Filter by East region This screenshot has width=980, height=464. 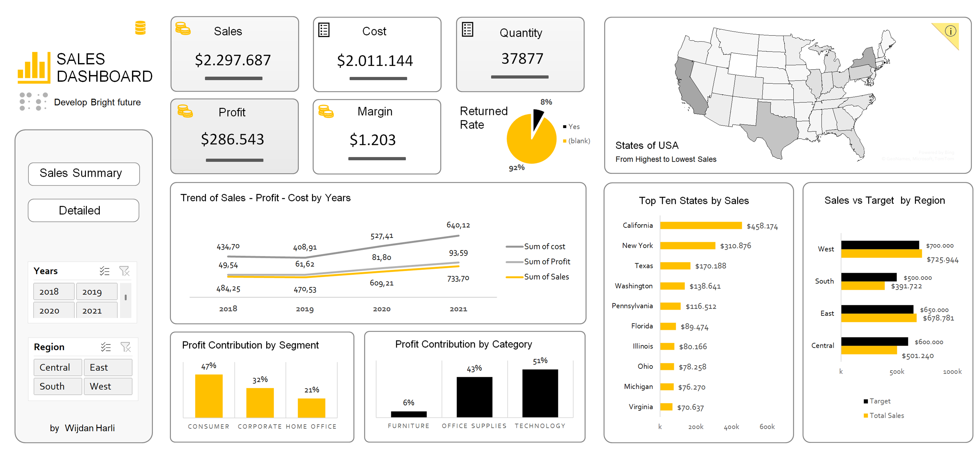[x=108, y=367]
